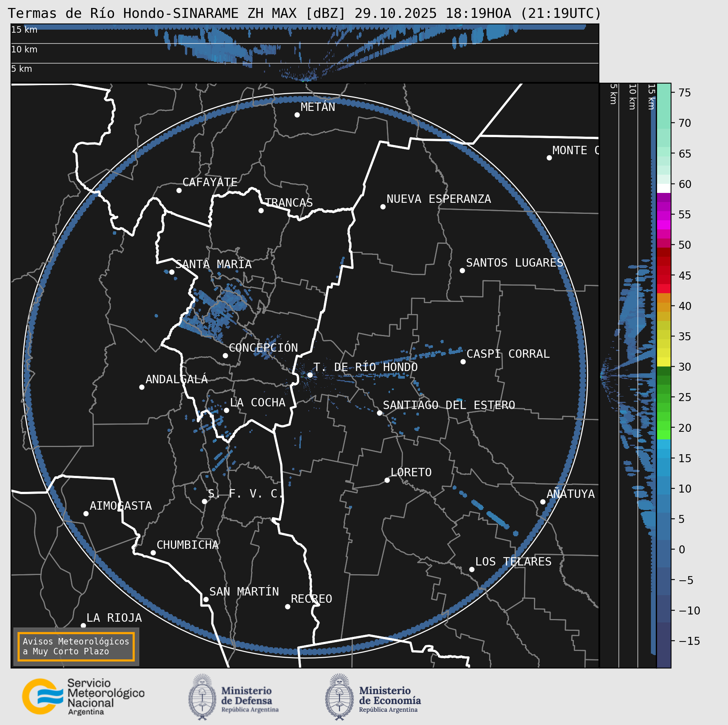This screenshot has height=725, width=728.
Task: Click the "CHUMBICHA" map label
Action: (188, 545)
